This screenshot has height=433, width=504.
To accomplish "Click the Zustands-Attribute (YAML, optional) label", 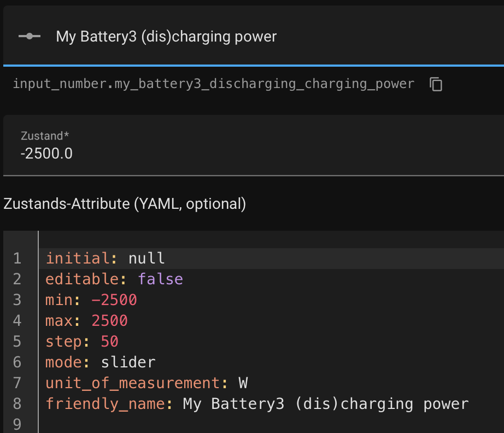I will 125,204.
